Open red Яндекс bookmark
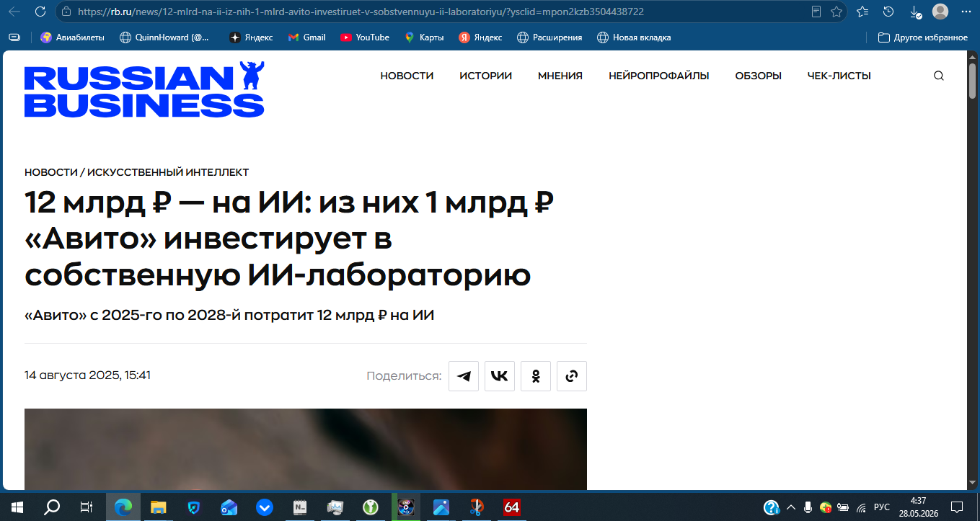Image resolution: width=980 pixels, height=521 pixels. [480, 37]
